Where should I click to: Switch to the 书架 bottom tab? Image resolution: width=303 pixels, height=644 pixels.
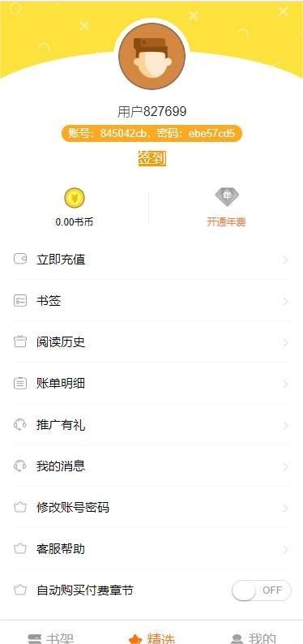point(50,638)
